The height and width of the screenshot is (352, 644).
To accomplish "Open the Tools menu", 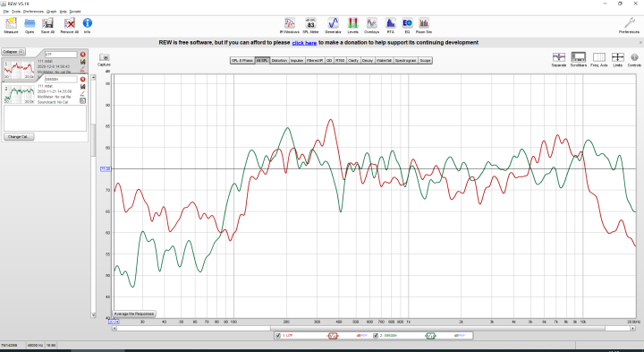I will [15, 12].
